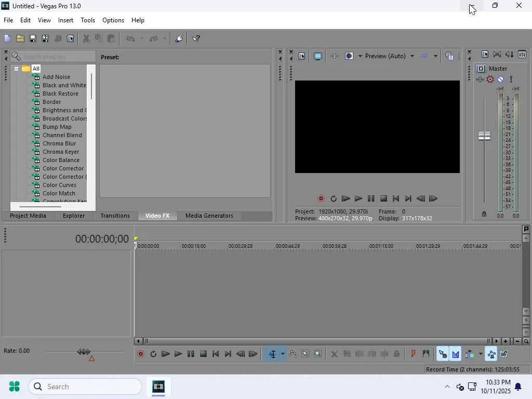Stop playback in the preview transport
The width and height of the screenshot is (532, 399).
[383, 198]
